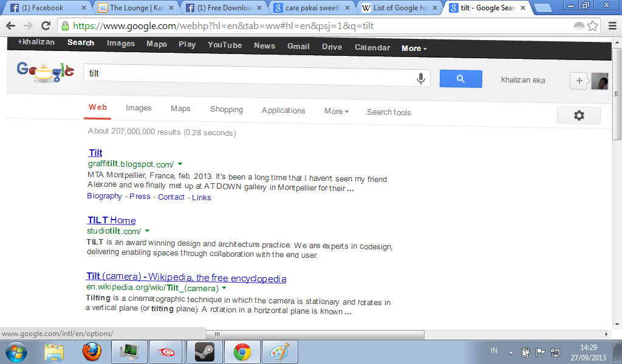This screenshot has height=364, width=622.
Task: Open Paint from the taskbar
Action: (x=279, y=352)
